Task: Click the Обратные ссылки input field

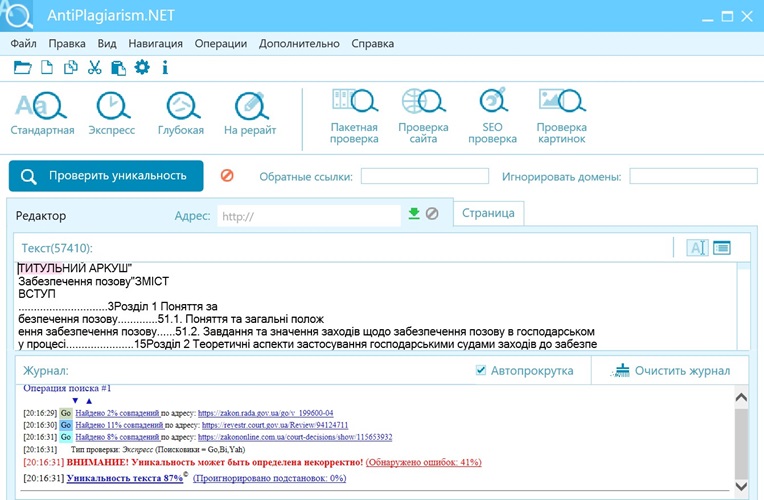Action: [x=425, y=176]
